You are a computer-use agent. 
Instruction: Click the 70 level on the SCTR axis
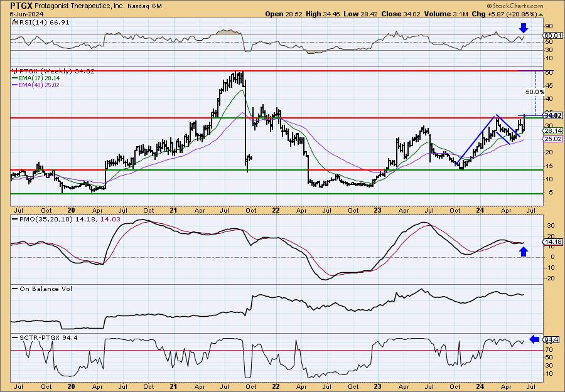(x=549, y=349)
